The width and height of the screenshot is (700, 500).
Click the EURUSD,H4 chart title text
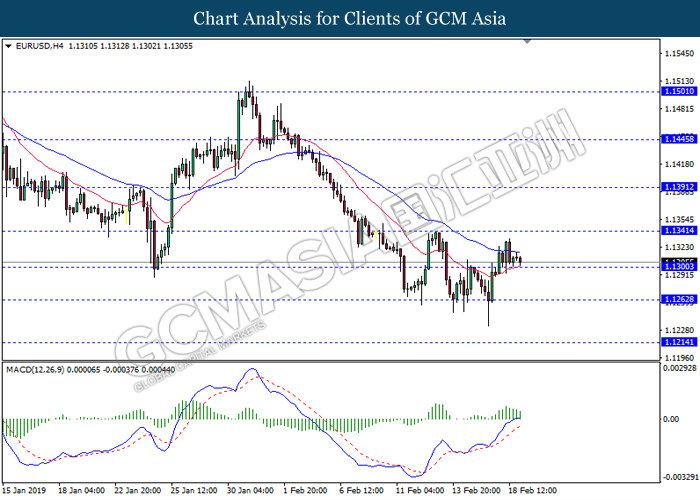point(39,46)
